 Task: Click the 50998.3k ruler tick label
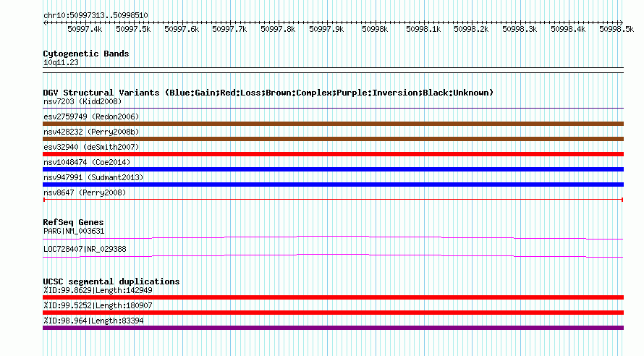[x=520, y=29]
